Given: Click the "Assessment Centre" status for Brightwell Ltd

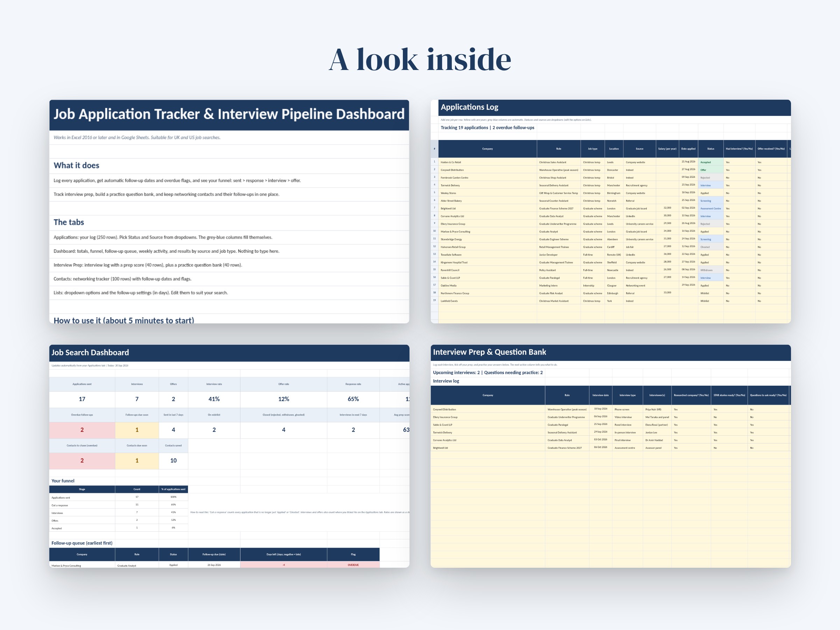Looking at the screenshot, I should coord(710,209).
